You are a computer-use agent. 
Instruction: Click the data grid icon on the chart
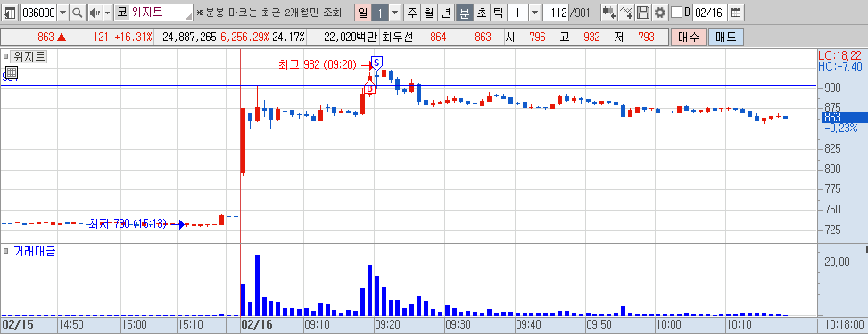[12, 72]
